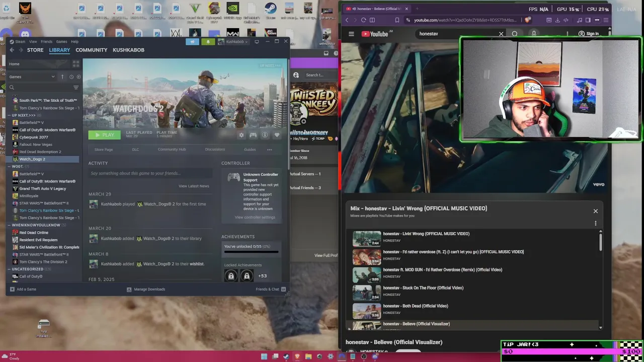Open the Community Hub link
This screenshot has height=362, width=644.
pyautogui.click(x=172, y=149)
